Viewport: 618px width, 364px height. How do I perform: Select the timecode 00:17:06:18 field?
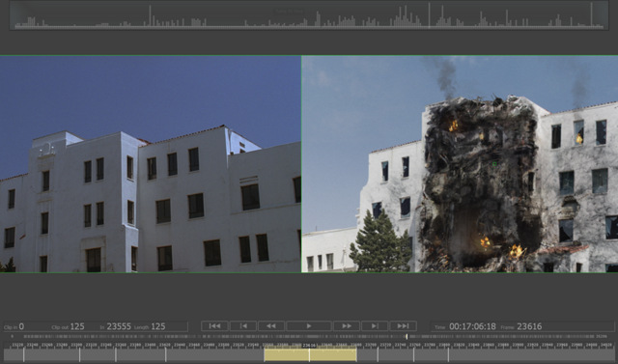[472, 326]
